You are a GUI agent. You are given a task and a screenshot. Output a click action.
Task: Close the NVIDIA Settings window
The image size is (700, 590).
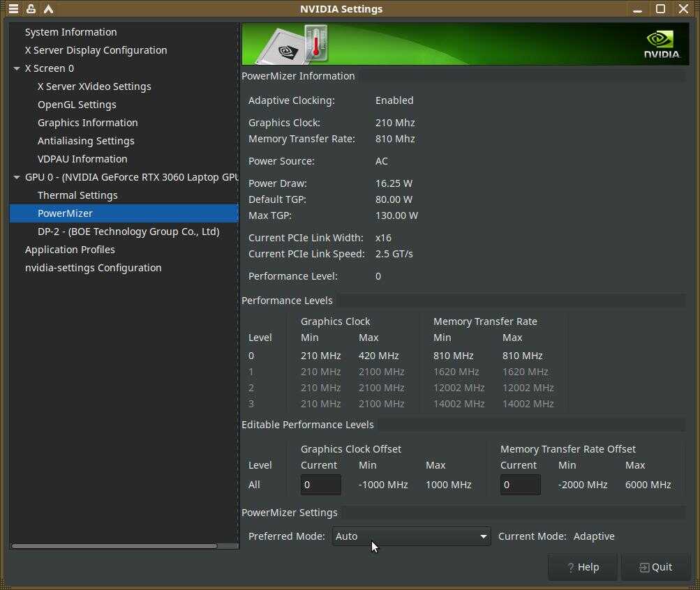click(683, 9)
